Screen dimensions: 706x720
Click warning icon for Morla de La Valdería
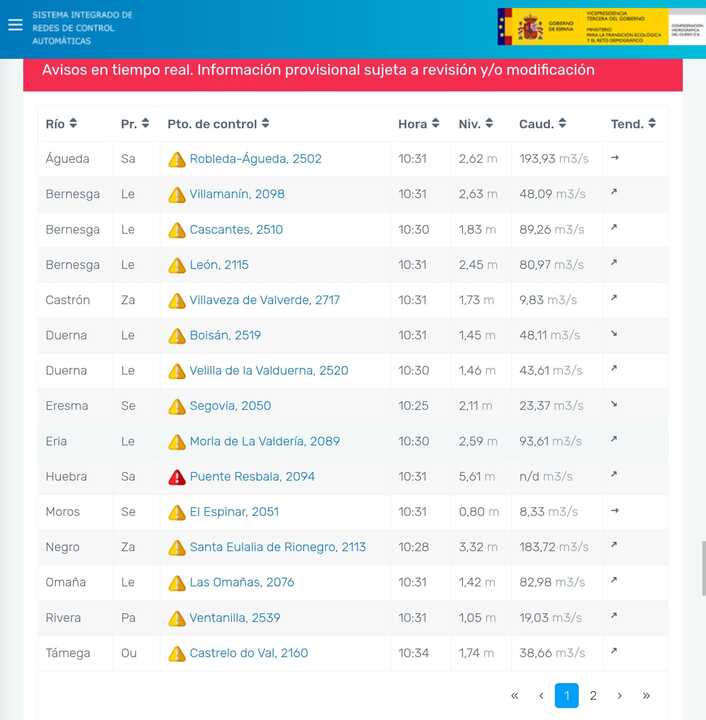tap(177, 442)
